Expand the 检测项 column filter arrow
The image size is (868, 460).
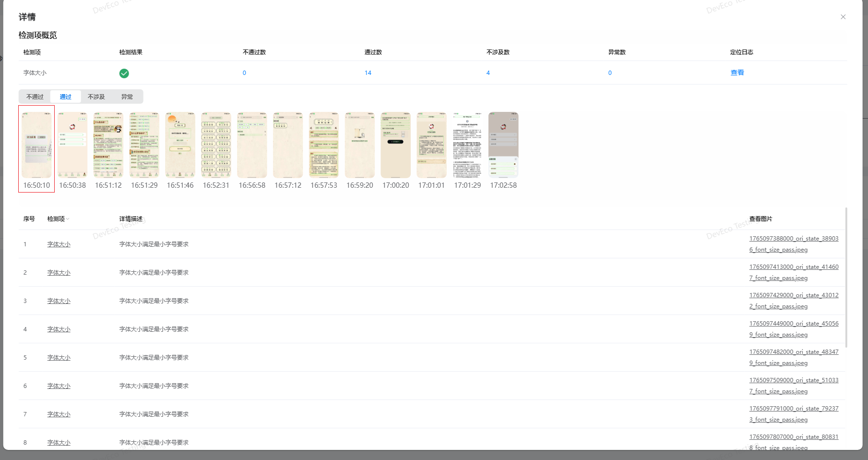pos(68,219)
